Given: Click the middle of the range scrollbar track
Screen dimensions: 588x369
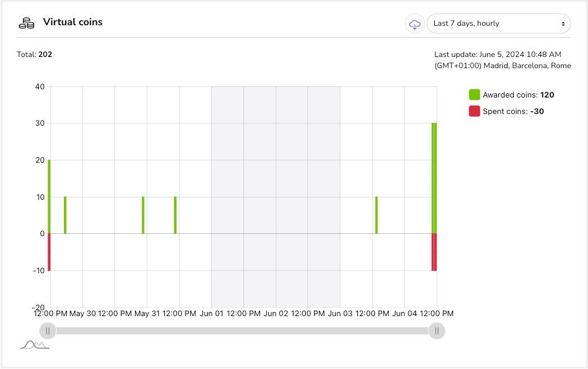Looking at the screenshot, I should coord(242,331).
